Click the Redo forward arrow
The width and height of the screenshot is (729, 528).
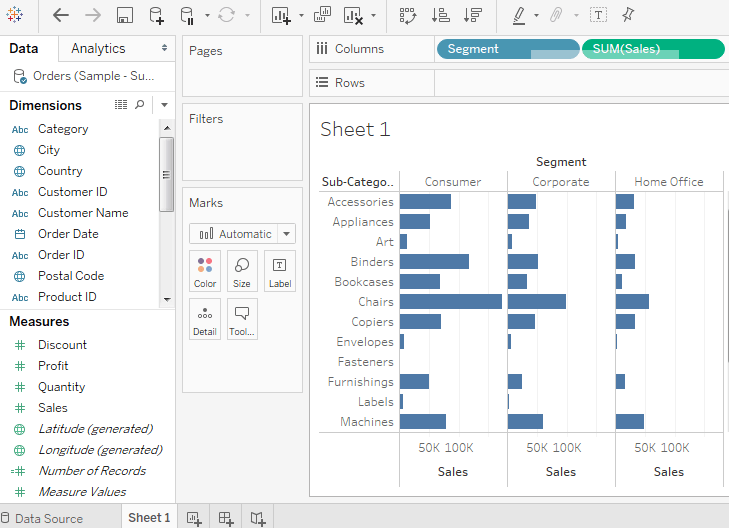tap(93, 15)
